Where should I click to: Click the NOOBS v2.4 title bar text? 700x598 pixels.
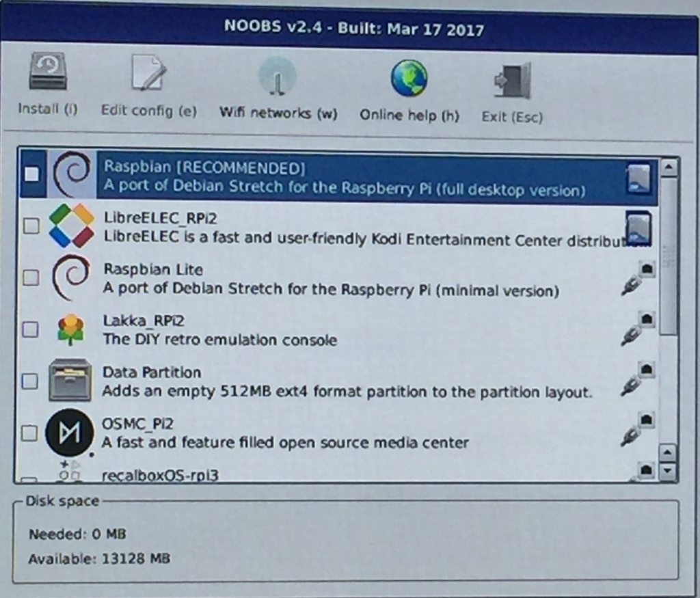coord(354,28)
